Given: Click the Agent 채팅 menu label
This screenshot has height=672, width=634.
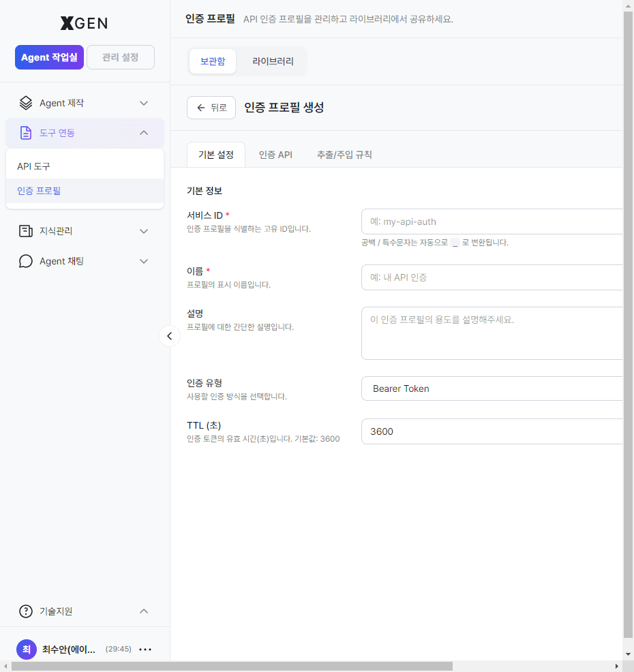Looking at the screenshot, I should point(62,261).
